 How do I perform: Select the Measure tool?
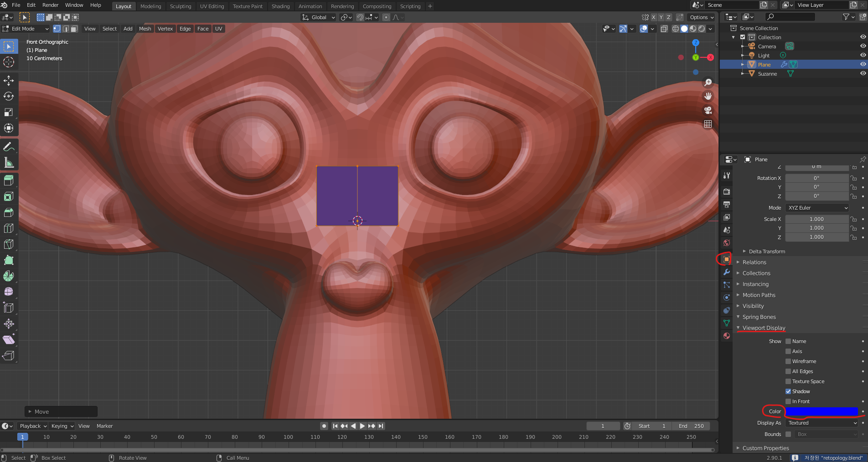[x=9, y=163]
